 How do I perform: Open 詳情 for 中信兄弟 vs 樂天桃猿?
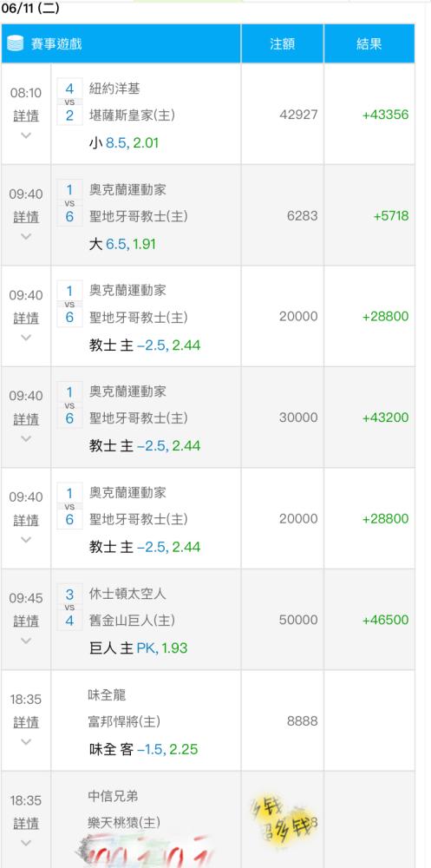click(x=26, y=823)
